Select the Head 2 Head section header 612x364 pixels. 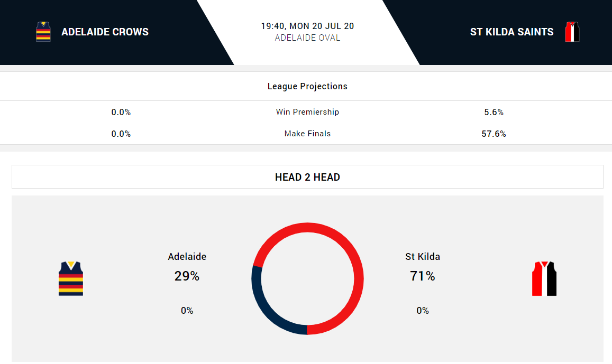coord(307,177)
